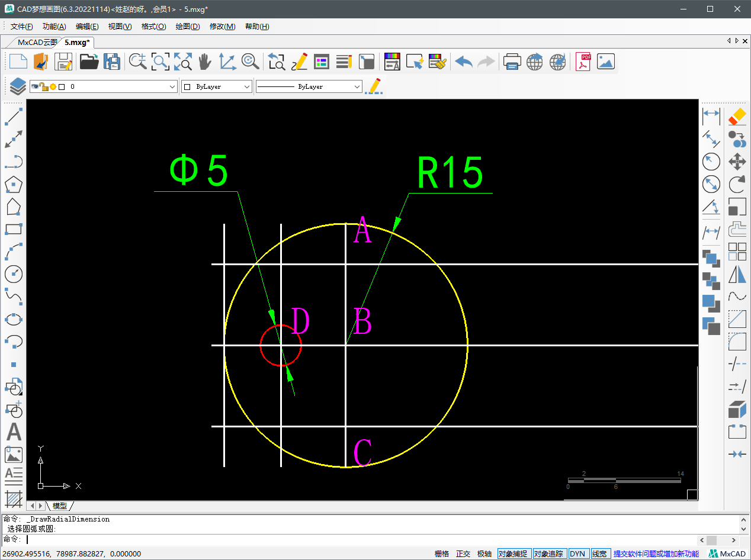Open the 修改(M) menu
This screenshot has height=560, width=751.
[223, 27]
